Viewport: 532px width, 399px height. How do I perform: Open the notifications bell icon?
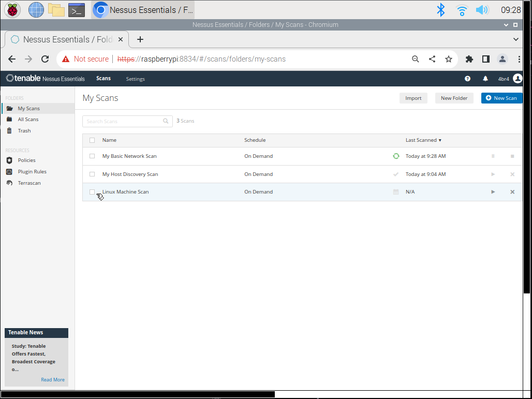(485, 79)
